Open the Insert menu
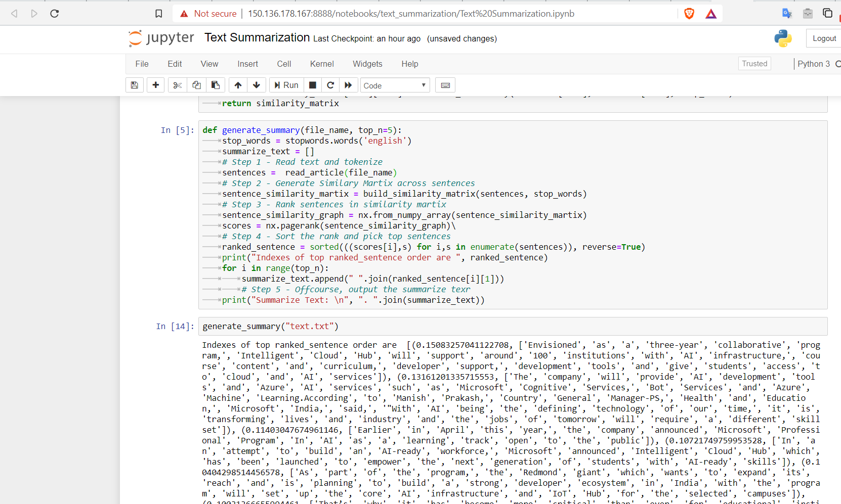The image size is (841, 504). (248, 64)
